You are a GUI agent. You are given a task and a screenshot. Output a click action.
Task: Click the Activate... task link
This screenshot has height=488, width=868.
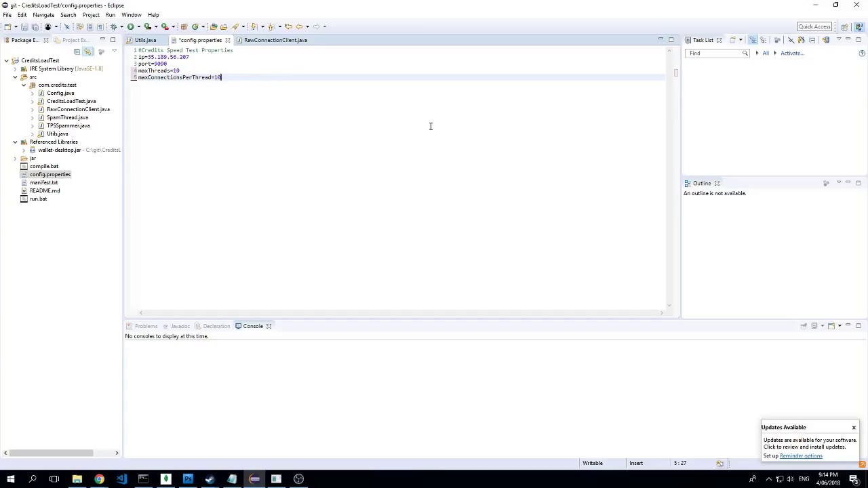(792, 53)
